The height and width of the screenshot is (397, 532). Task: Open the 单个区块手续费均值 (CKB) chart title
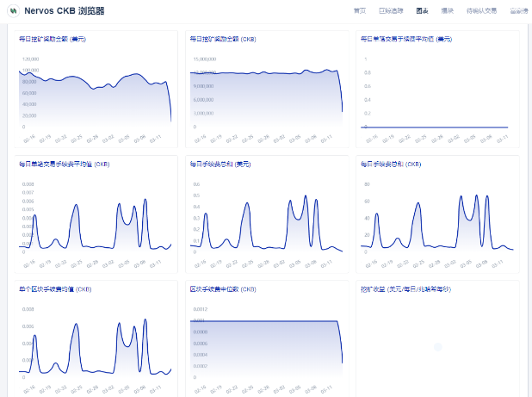pos(55,289)
